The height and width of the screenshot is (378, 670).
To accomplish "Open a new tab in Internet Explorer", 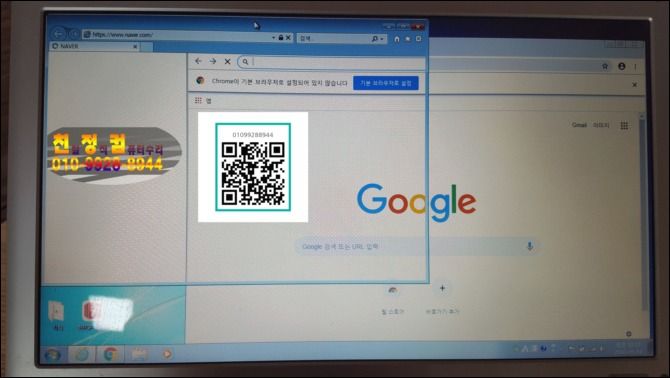I will pyautogui.click(x=147, y=47).
